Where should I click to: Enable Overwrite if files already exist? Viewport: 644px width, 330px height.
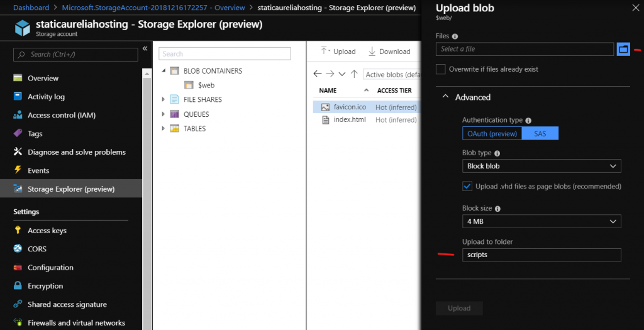441,69
